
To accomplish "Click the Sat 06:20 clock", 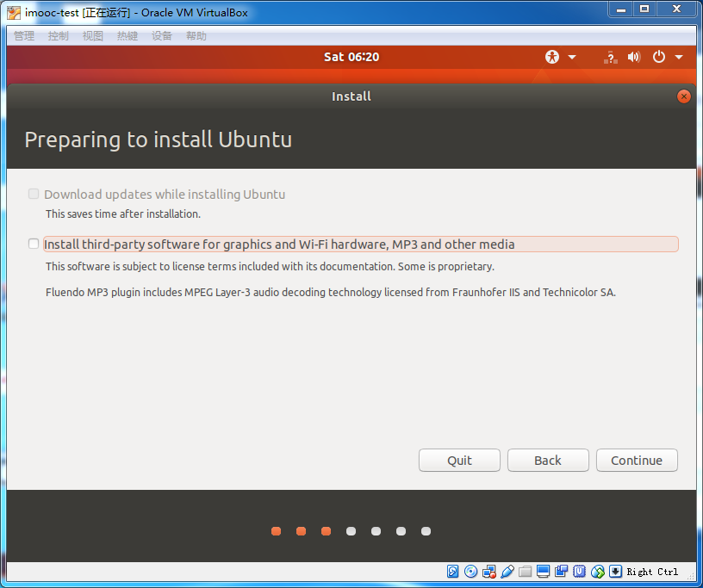I will pos(351,57).
